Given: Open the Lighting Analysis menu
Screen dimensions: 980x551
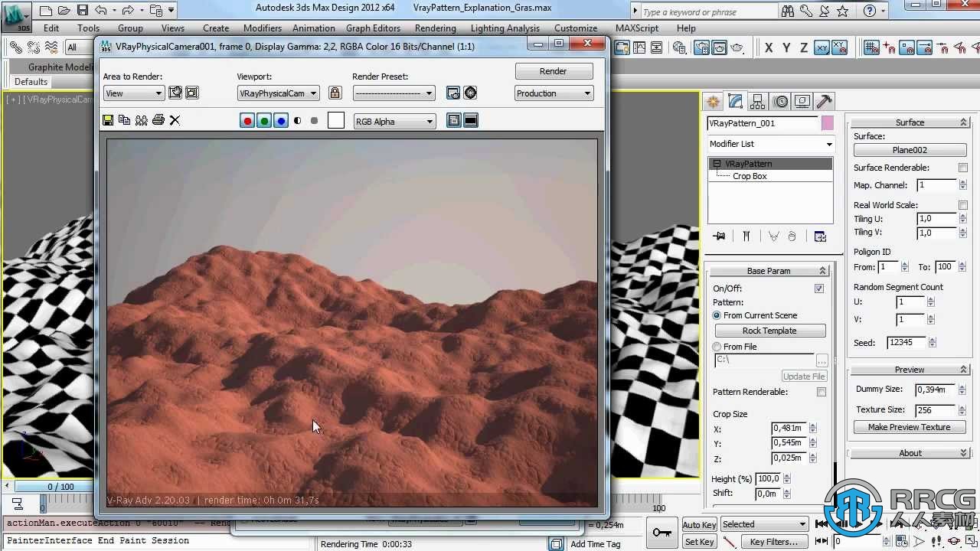Looking at the screenshot, I should (505, 28).
